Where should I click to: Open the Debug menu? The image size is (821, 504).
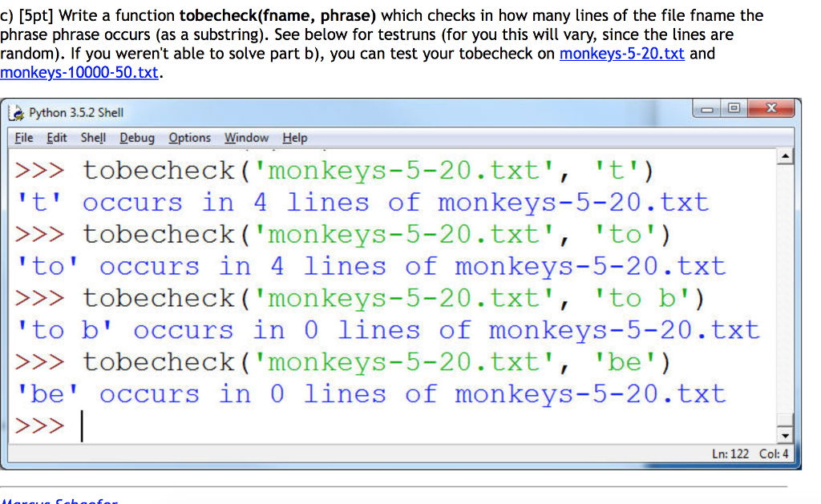coord(136,138)
